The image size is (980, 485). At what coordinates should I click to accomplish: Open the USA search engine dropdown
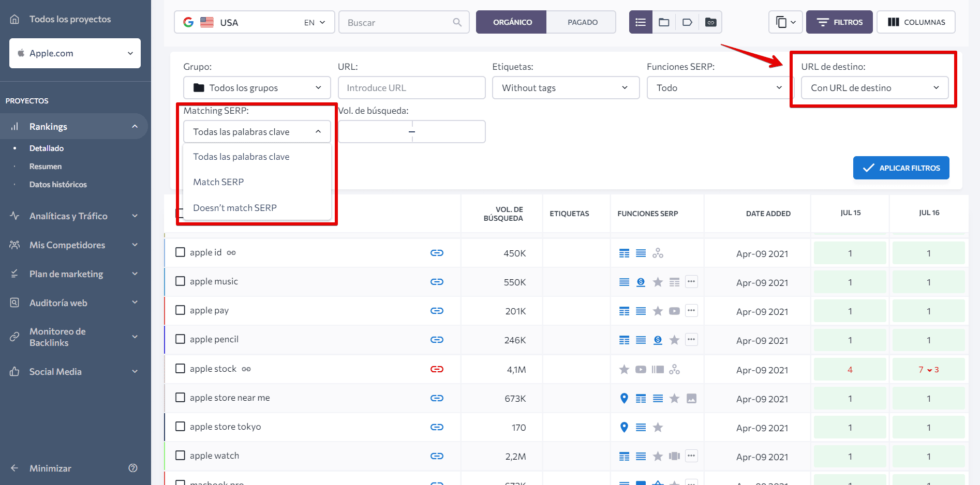coord(255,22)
